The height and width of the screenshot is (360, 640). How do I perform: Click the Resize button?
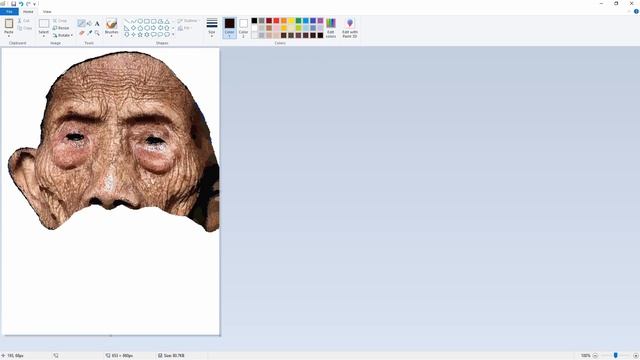(61, 28)
